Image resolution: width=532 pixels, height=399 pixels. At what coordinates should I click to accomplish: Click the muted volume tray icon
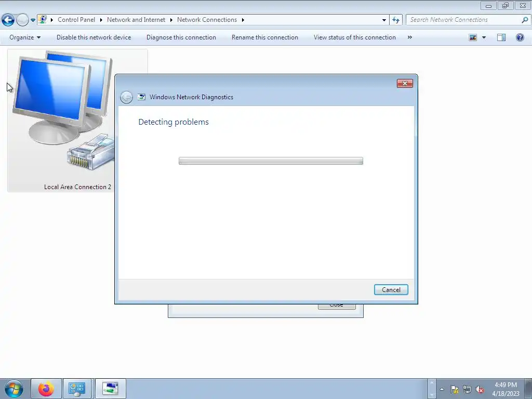480,390
